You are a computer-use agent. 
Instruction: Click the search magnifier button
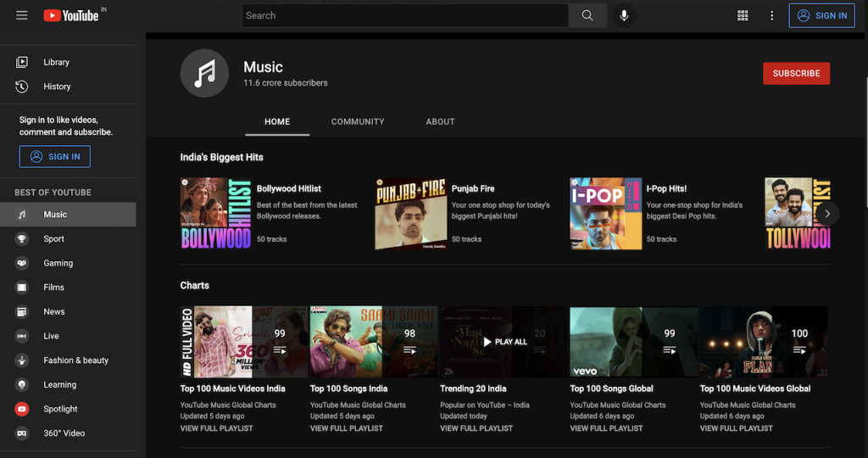[587, 15]
